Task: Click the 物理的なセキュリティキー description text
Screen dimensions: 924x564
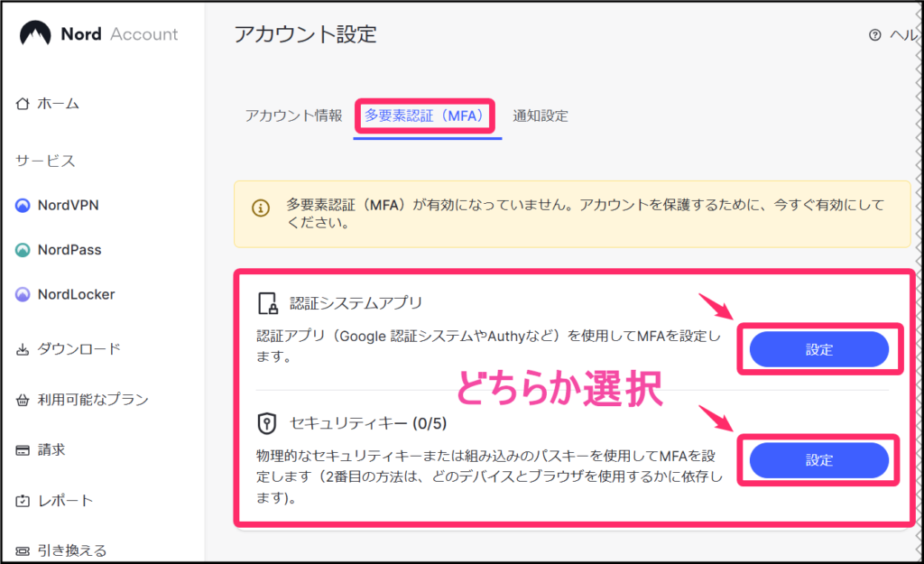Action: coord(489,476)
